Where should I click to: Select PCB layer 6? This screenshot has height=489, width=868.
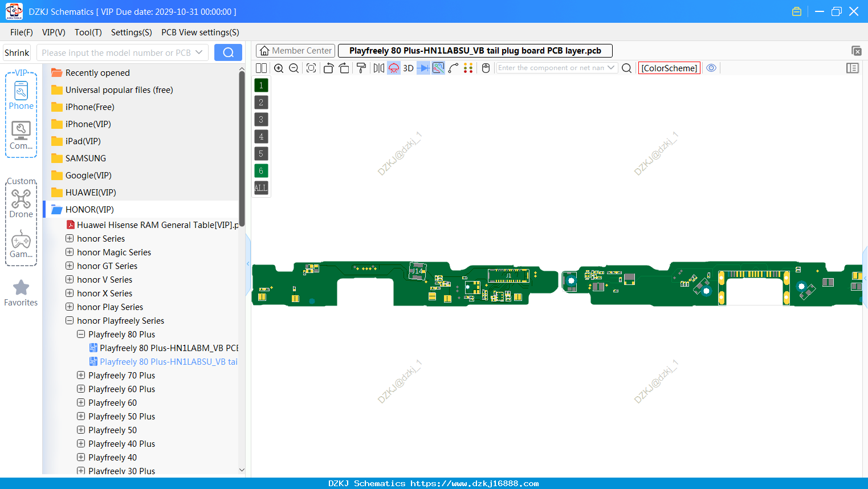point(261,171)
